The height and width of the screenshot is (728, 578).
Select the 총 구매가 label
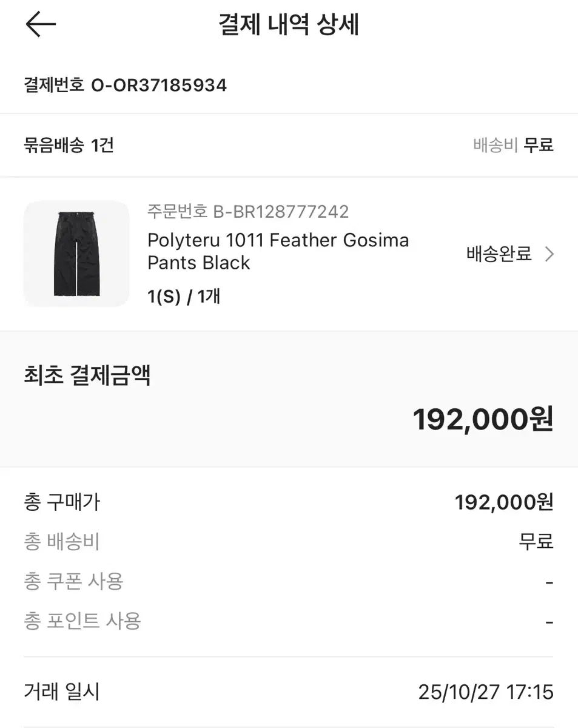(x=62, y=502)
